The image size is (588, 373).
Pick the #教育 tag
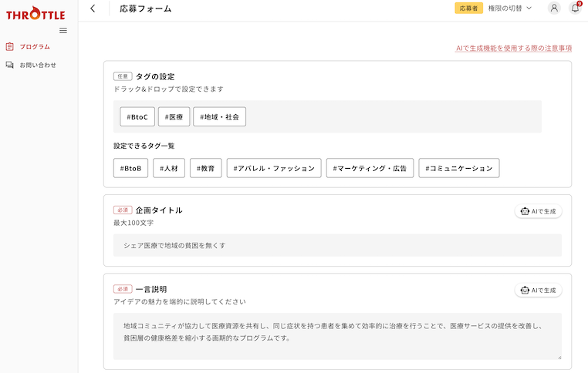[x=206, y=168]
